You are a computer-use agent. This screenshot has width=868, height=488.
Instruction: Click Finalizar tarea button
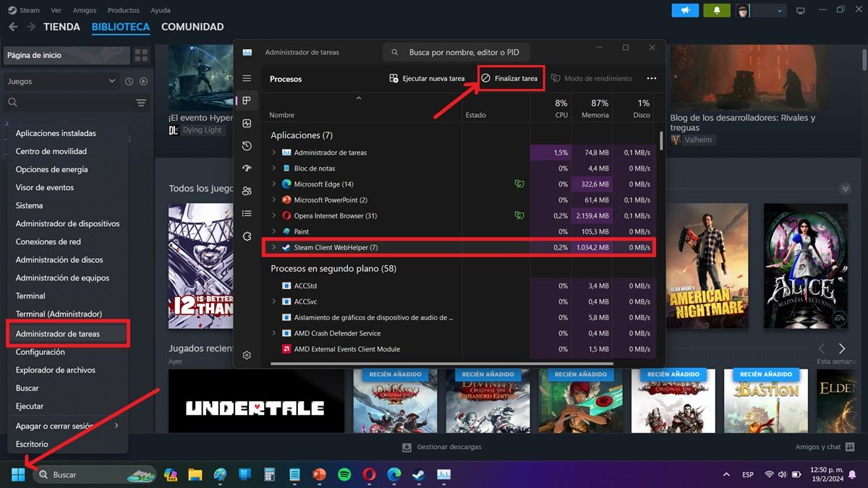(510, 78)
